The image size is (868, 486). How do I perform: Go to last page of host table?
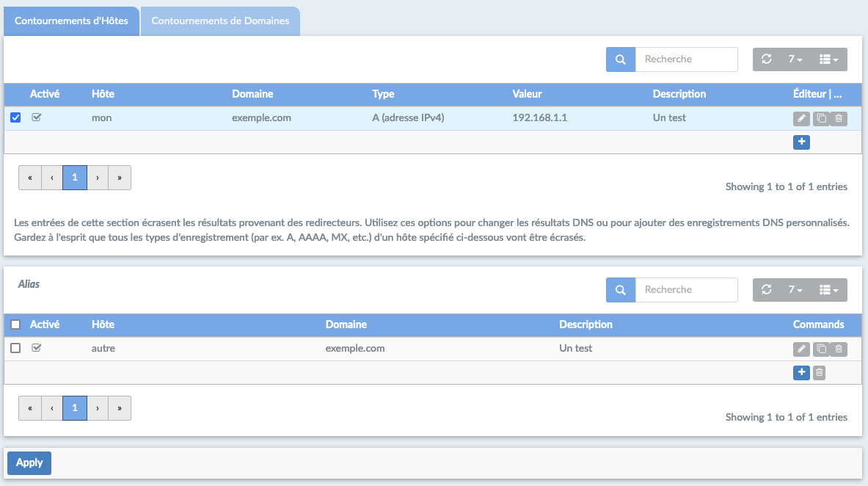pos(120,178)
